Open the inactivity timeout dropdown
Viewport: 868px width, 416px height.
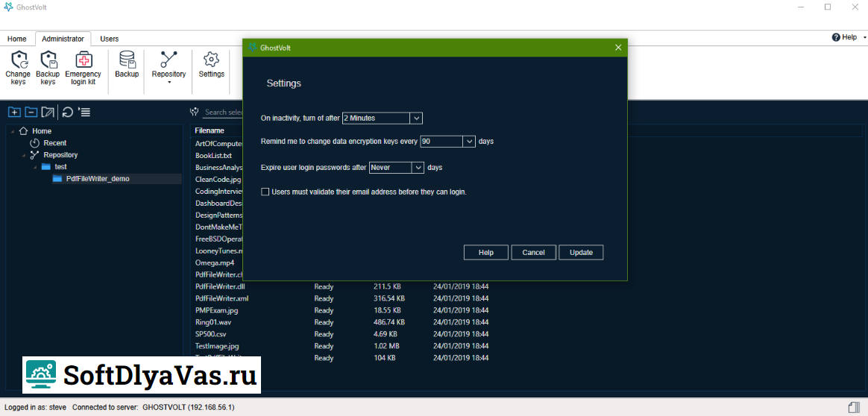pyautogui.click(x=416, y=118)
